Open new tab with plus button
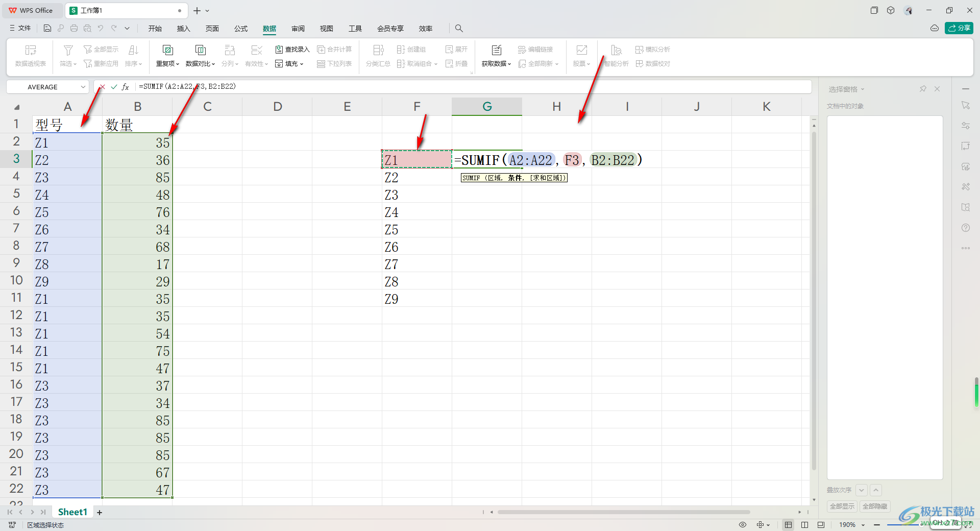This screenshot has width=980, height=531. pos(197,10)
